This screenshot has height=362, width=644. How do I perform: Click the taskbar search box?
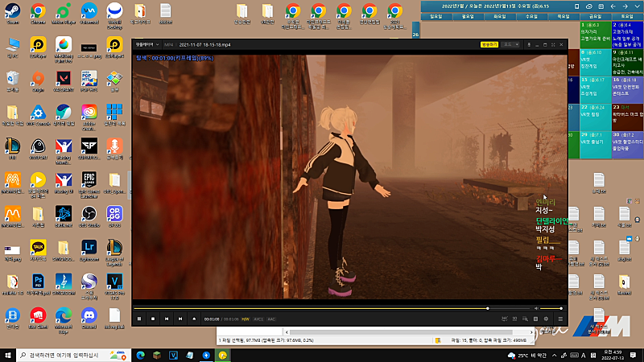click(73, 355)
